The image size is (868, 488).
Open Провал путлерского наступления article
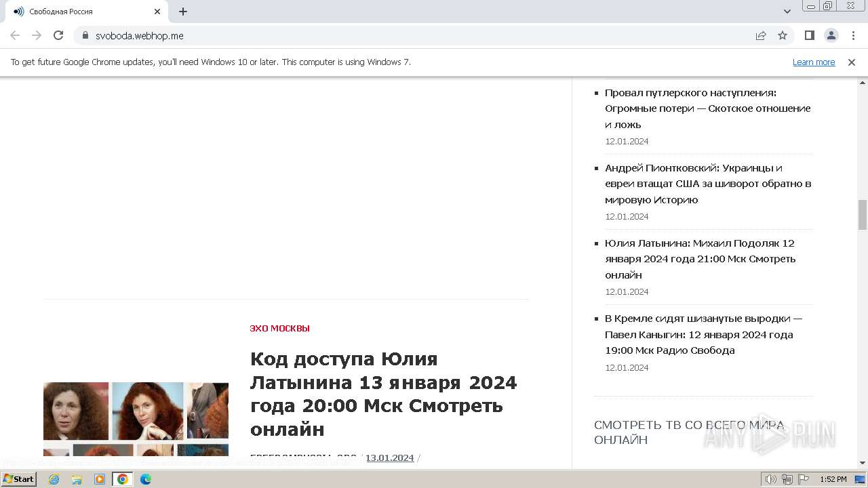tap(708, 108)
